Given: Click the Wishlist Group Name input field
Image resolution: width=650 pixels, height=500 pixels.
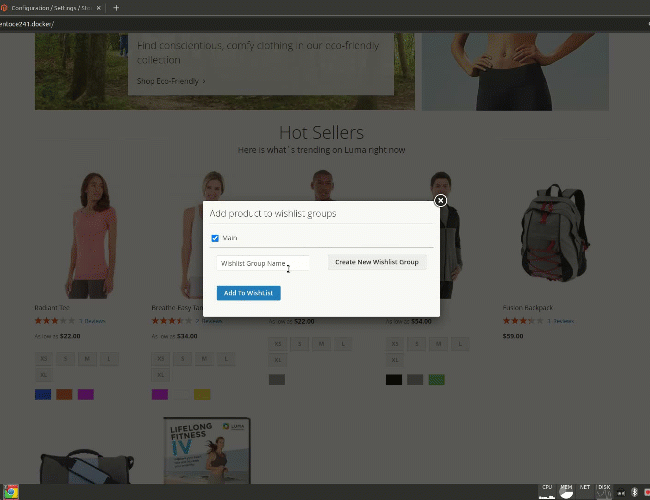Looking at the screenshot, I should [x=262, y=263].
